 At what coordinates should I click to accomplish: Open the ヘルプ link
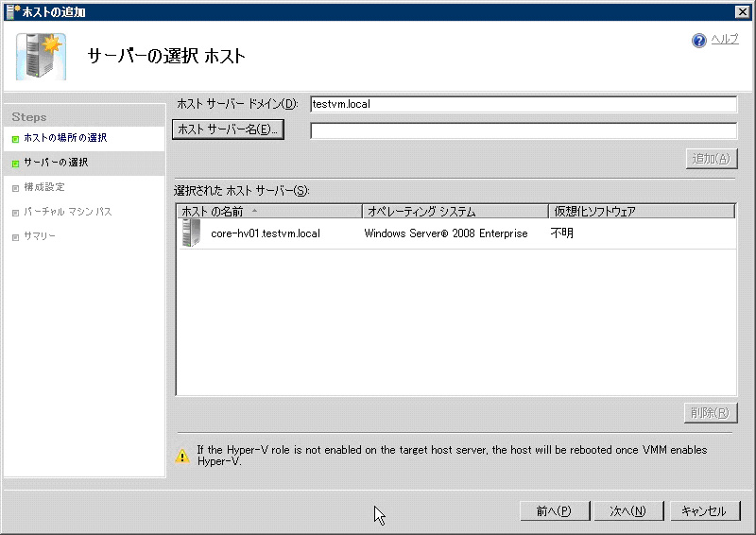coord(725,40)
